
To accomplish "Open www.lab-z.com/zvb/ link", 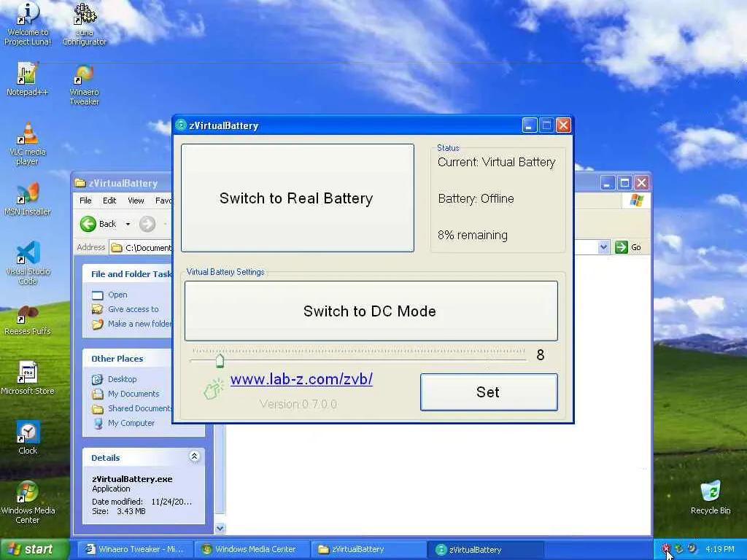I will click(301, 379).
